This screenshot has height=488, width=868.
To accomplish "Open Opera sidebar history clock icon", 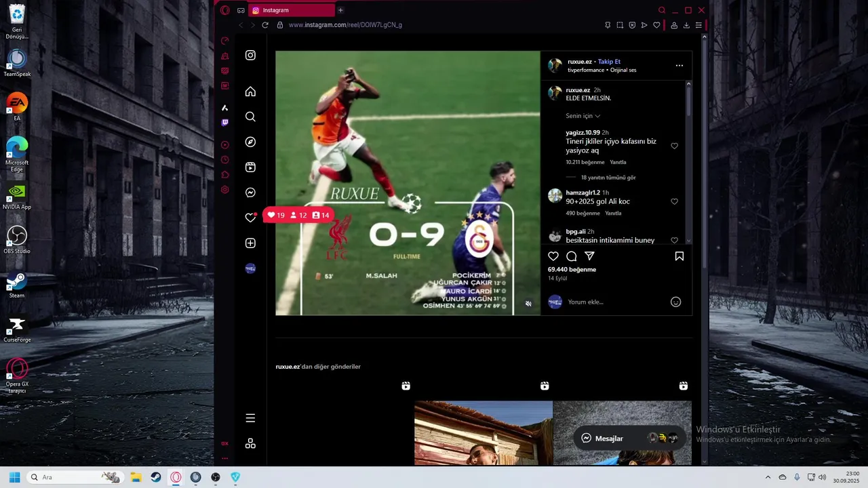I will coord(225,160).
